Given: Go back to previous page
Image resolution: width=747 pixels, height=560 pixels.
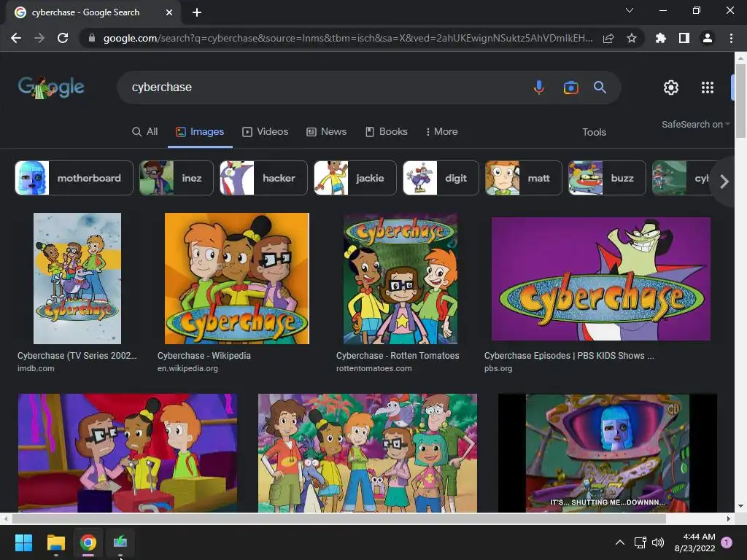Looking at the screenshot, I should click(16, 38).
